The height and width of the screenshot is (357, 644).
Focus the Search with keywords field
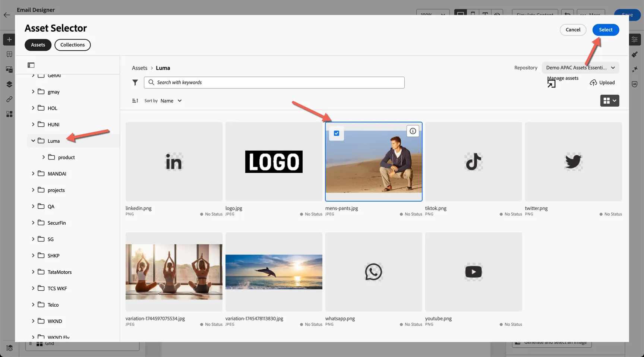[274, 82]
